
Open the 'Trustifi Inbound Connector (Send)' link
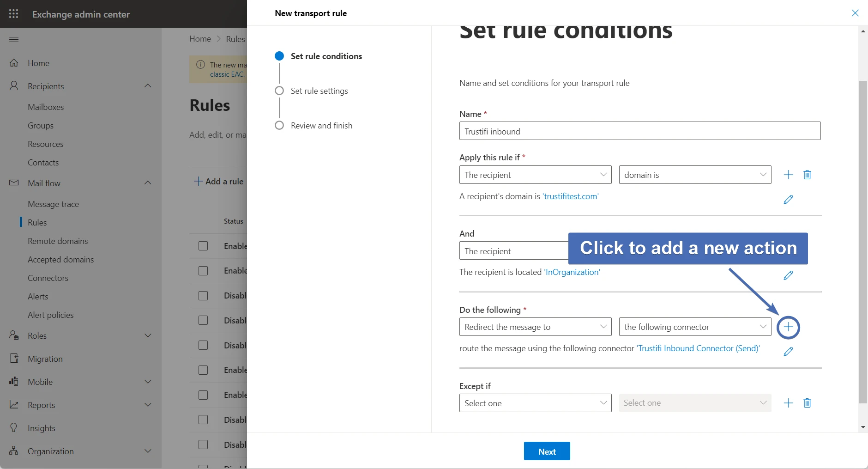tap(698, 348)
